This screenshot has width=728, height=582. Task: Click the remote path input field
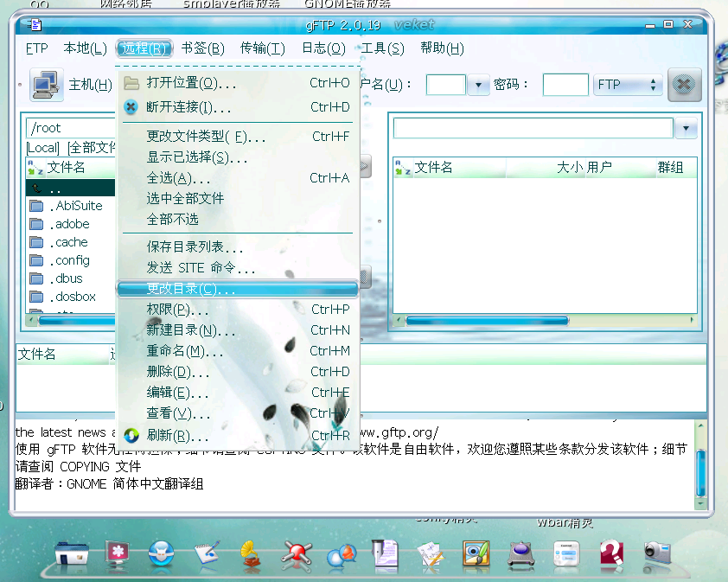[533, 128]
